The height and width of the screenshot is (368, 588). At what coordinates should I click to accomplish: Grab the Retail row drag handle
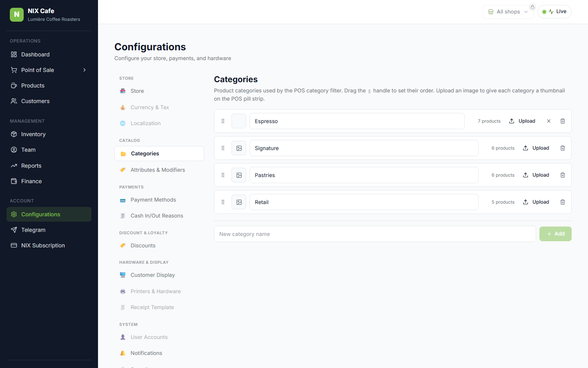[223, 202]
